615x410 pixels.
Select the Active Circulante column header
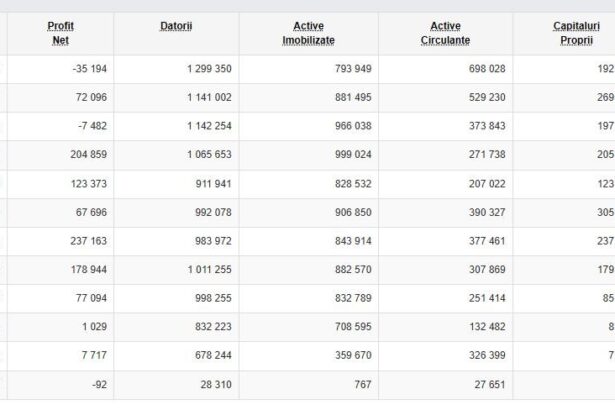[445, 33]
